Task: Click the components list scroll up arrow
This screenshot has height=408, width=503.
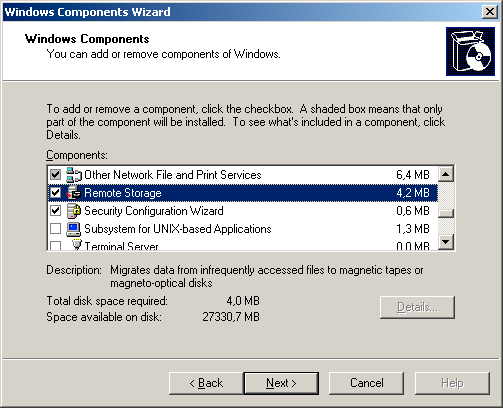Action: [446, 174]
